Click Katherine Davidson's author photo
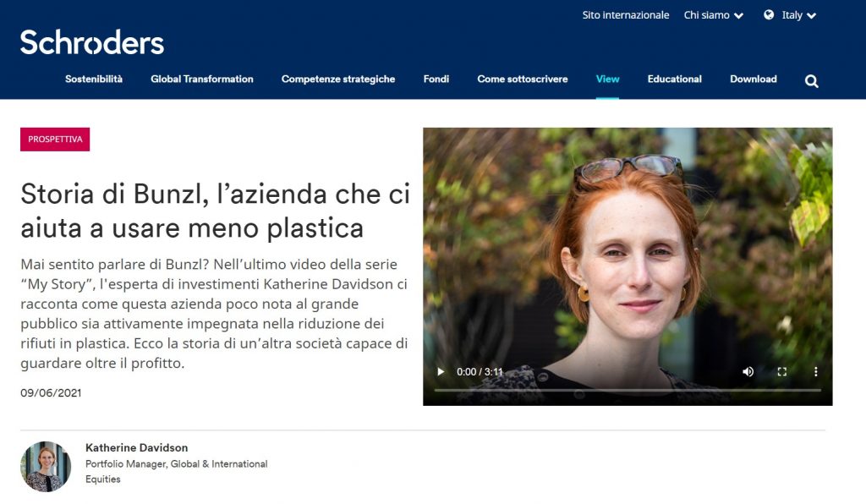866x504 pixels. pos(46,467)
